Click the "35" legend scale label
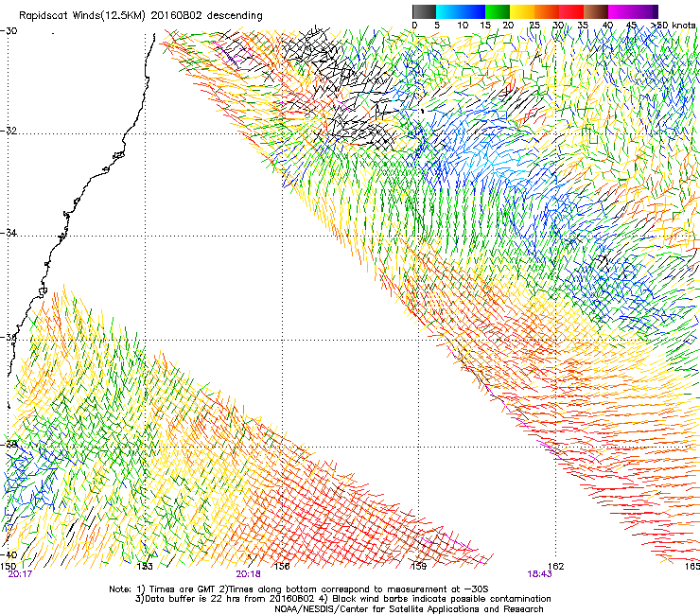The width and height of the screenshot is (700, 615). (583, 26)
